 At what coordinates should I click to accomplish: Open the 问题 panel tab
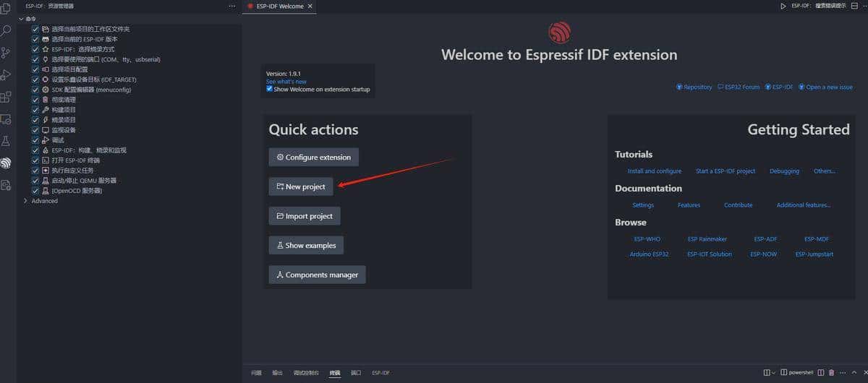[256, 373]
